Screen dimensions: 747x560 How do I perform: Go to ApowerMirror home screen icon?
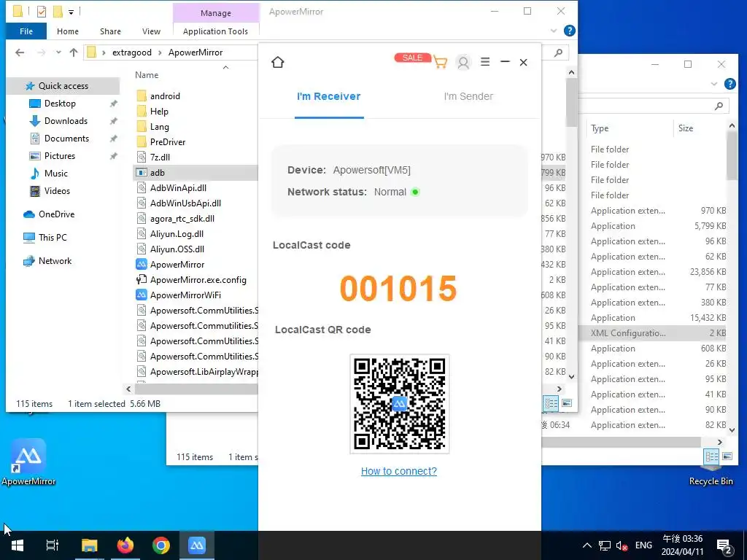click(x=278, y=63)
